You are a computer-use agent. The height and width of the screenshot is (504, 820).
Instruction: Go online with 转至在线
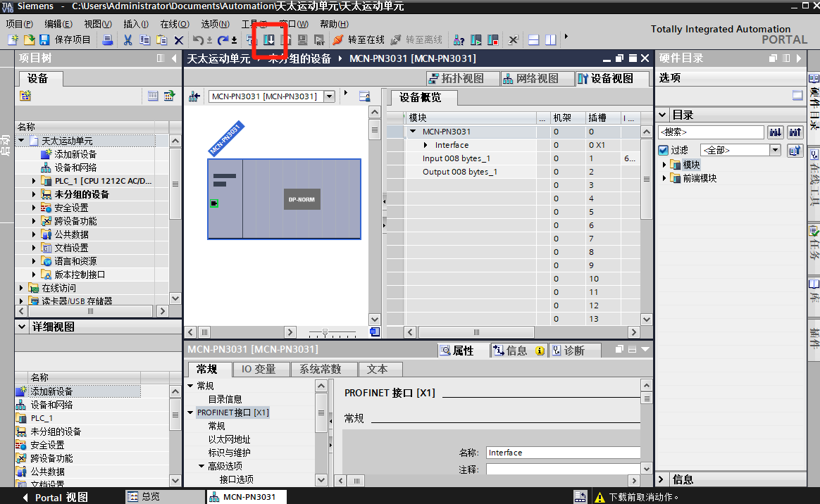click(359, 39)
